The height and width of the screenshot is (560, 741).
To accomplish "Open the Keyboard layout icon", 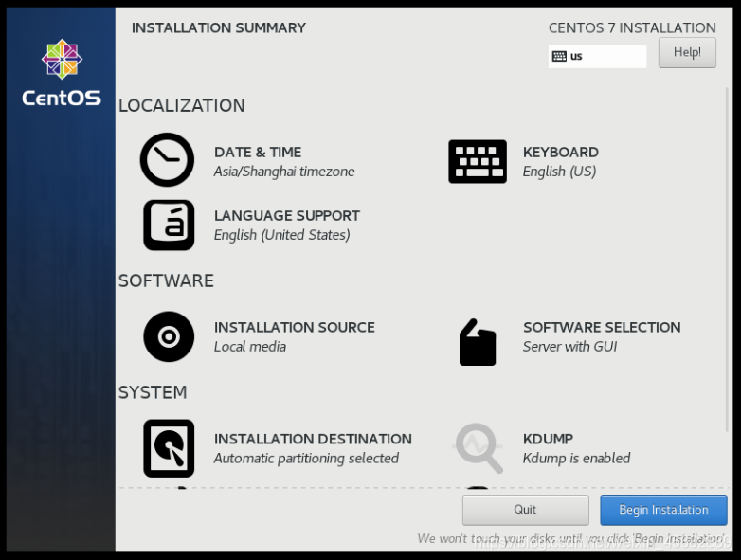I will point(478,161).
